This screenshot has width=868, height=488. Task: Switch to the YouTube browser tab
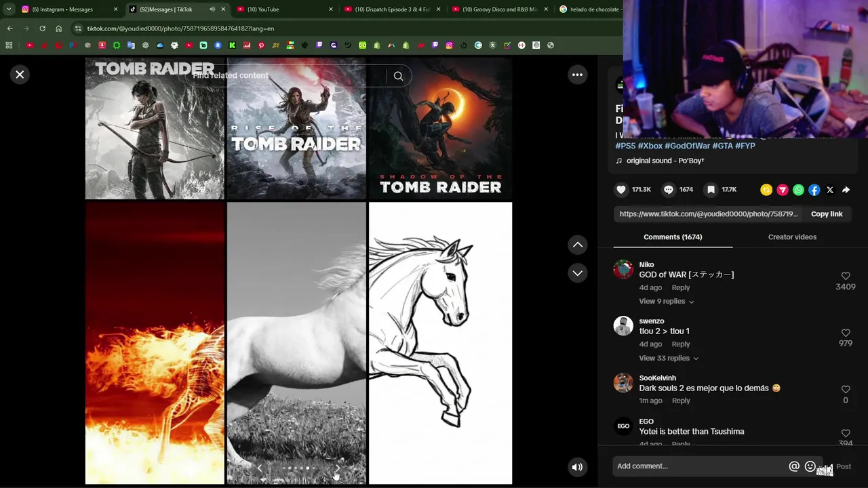(284, 9)
